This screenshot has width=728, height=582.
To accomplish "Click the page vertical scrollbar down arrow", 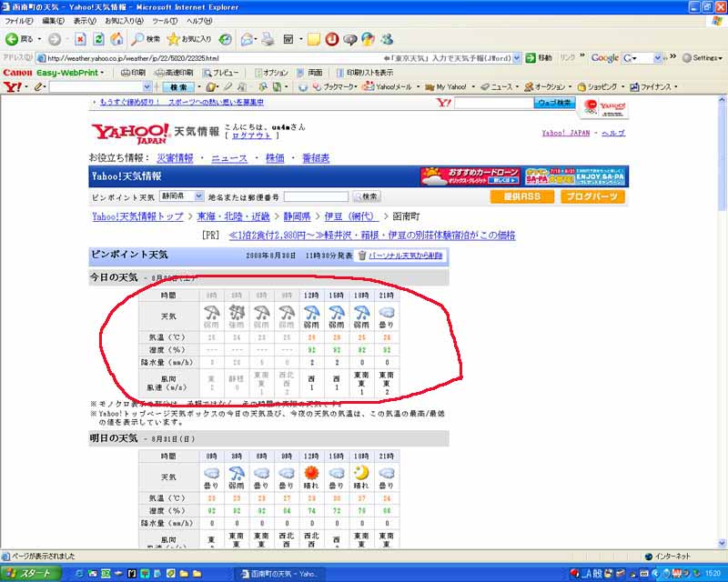I will (x=722, y=543).
